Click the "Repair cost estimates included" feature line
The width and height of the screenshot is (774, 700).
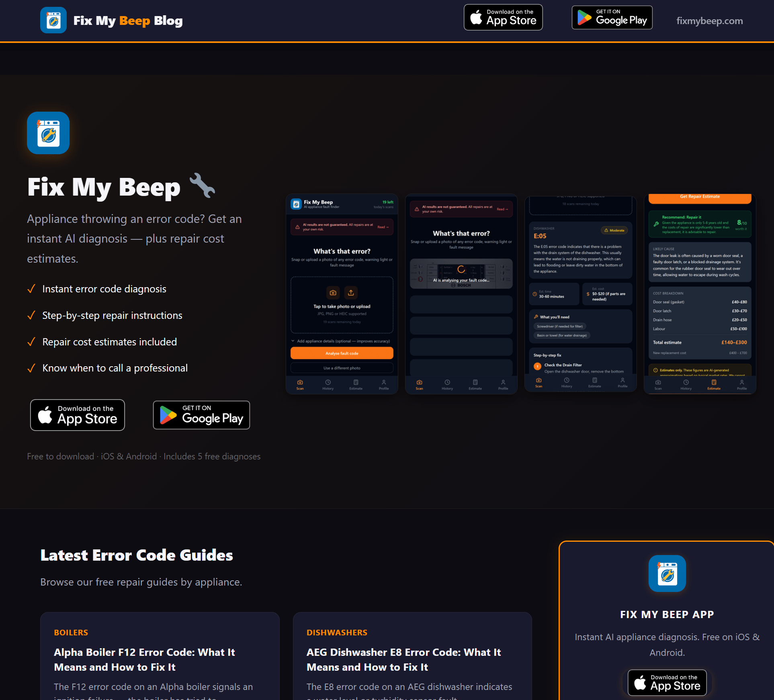point(109,342)
